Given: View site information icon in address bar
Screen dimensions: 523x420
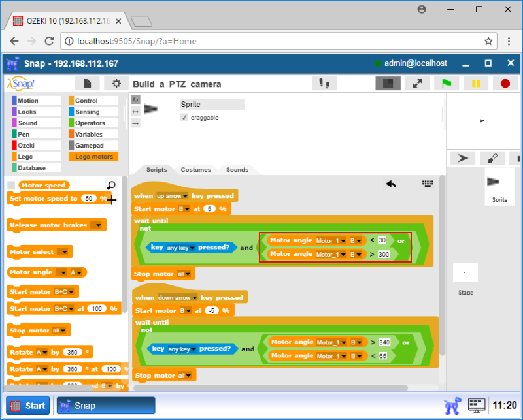Looking at the screenshot, I should pyautogui.click(x=69, y=41).
